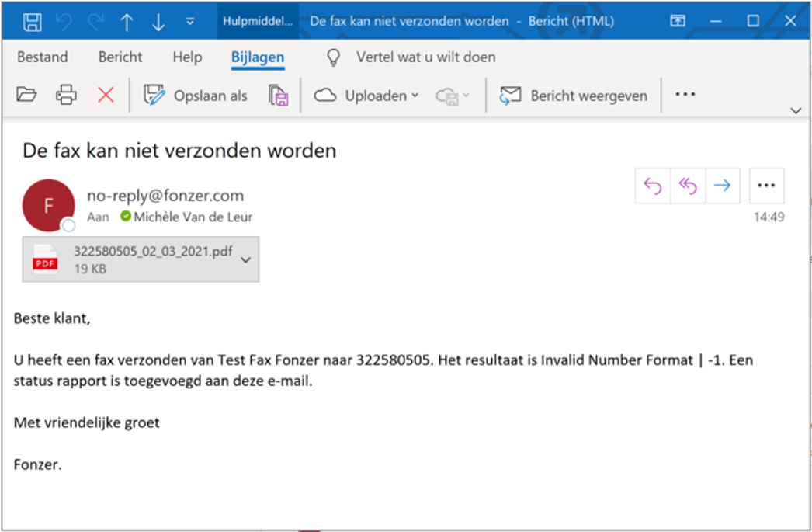Click recipient Michèle Van de Leur
Viewport: 812px width, 532px height.
(193, 217)
